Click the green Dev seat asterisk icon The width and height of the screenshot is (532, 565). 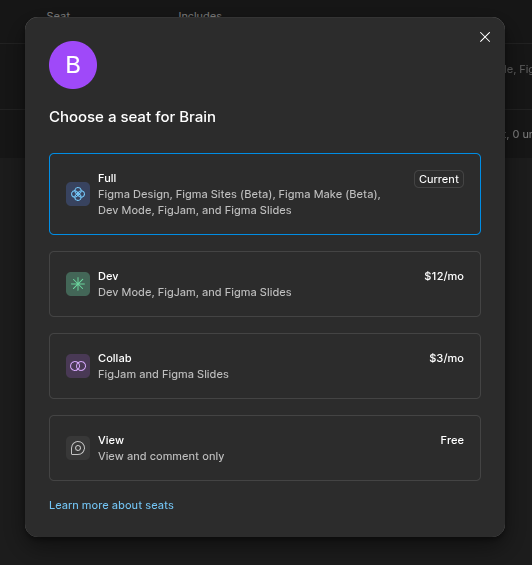tap(78, 284)
